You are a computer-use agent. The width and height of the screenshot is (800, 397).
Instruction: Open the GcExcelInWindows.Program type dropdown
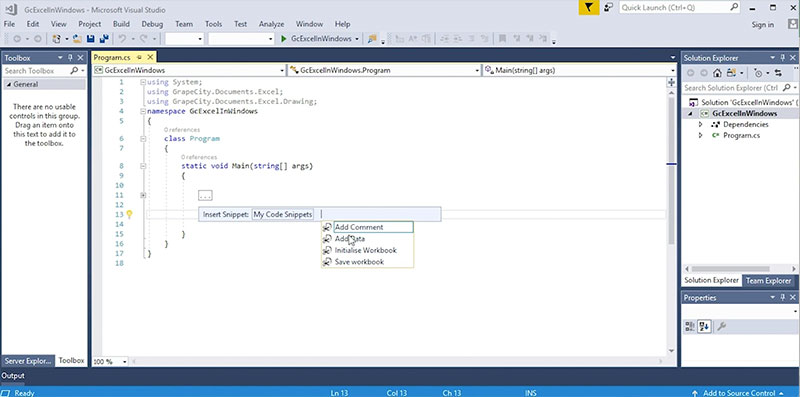point(478,70)
